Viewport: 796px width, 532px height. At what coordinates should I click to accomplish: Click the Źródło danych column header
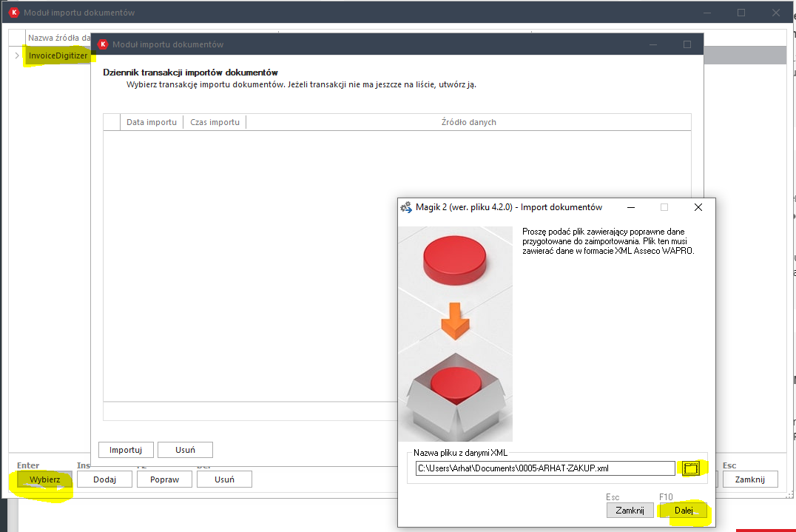pos(468,122)
